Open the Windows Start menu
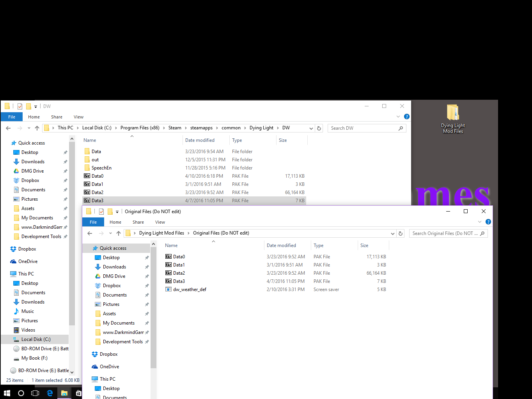This screenshot has height=399, width=532. click(x=7, y=393)
